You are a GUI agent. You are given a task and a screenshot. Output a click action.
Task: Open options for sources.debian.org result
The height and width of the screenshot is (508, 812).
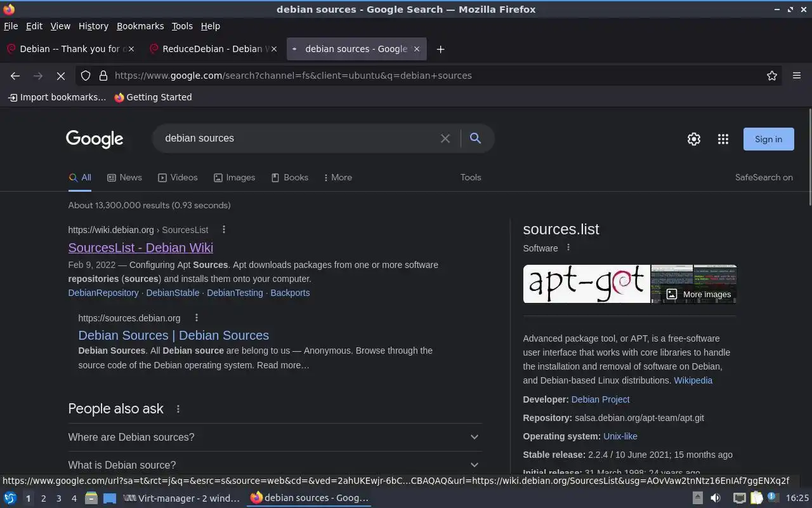(196, 317)
